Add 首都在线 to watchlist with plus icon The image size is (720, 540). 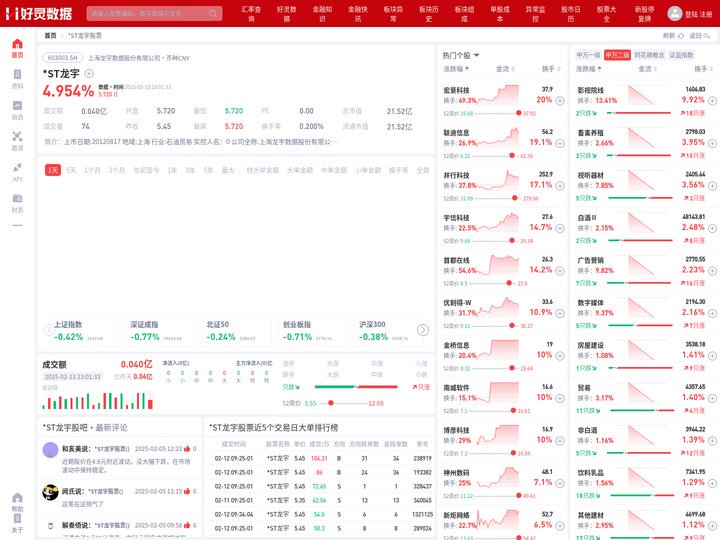(x=560, y=270)
